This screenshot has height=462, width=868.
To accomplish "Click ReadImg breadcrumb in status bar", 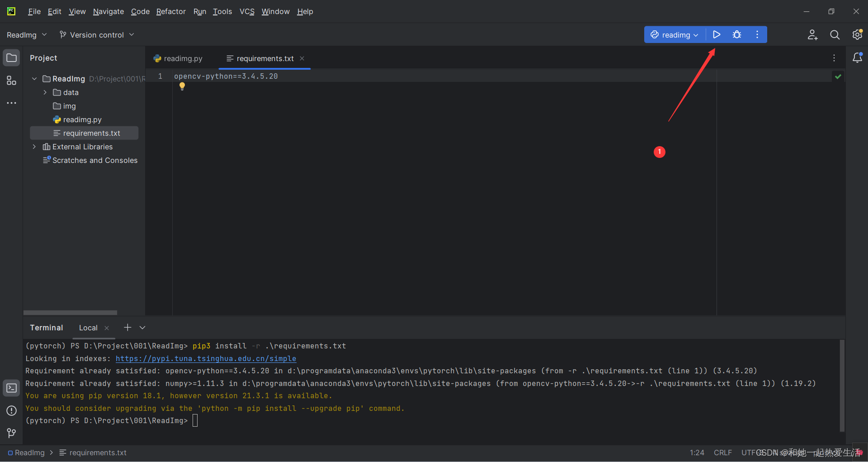I will pos(27,452).
